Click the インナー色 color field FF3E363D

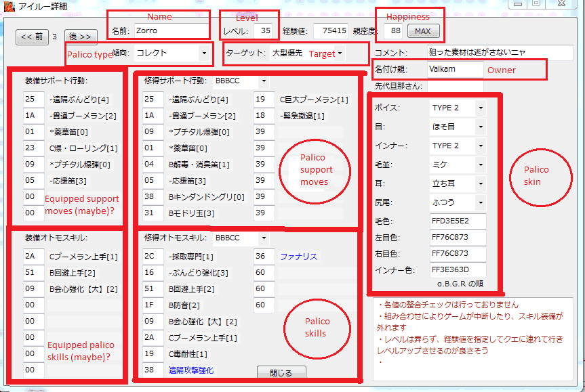458,269
